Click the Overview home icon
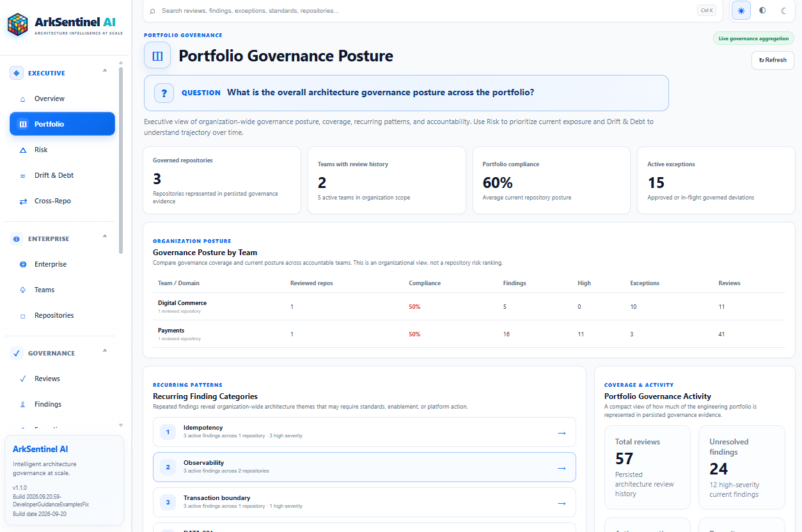The image size is (802, 532). tap(23, 99)
